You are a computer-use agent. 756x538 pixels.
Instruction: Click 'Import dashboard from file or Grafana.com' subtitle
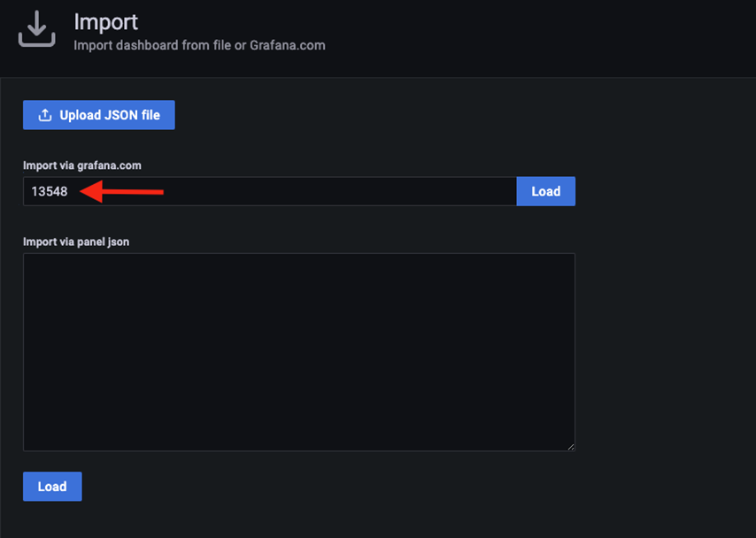point(199,45)
